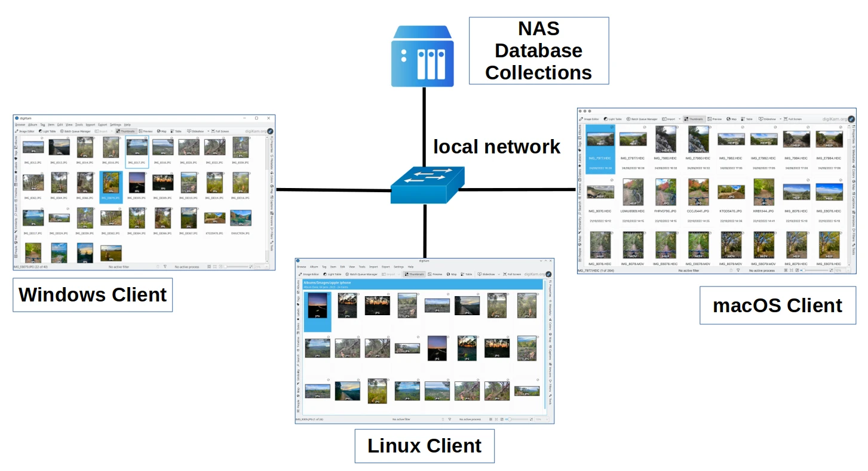Viewport: 868px width, 471px height.
Task: Open the Albums sidebar tab in the Linux client
Action: pos(298,285)
